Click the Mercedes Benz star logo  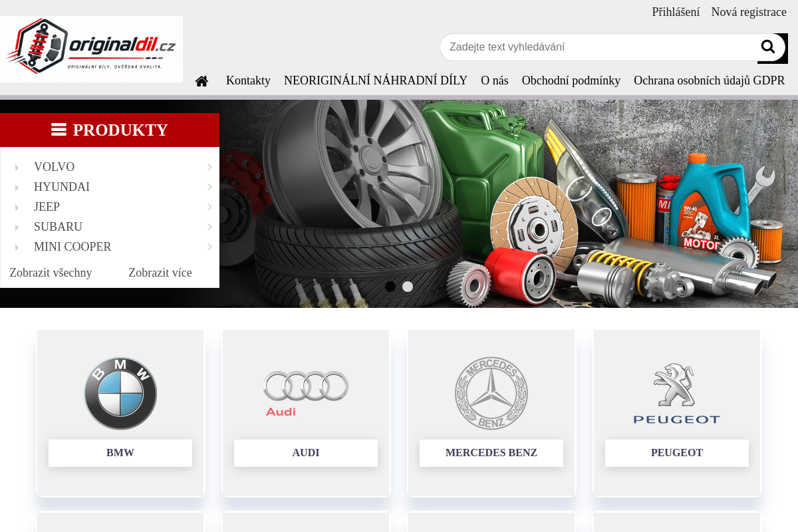click(491, 393)
